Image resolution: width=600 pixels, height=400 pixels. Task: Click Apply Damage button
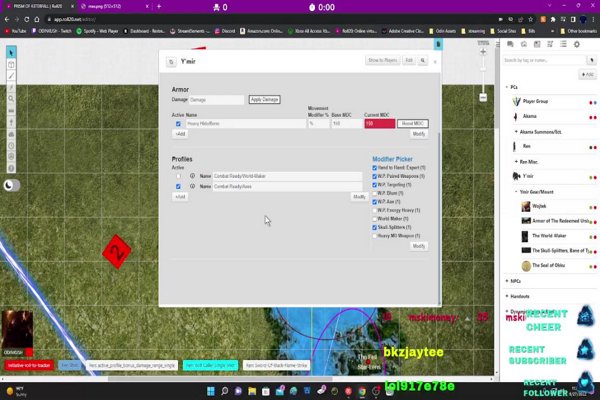[x=264, y=100]
